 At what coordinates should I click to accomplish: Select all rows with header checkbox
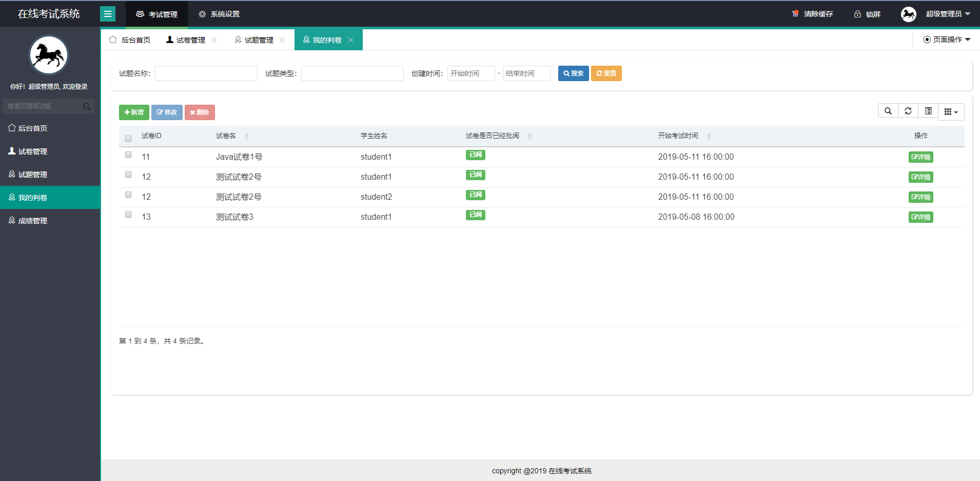[x=128, y=139]
